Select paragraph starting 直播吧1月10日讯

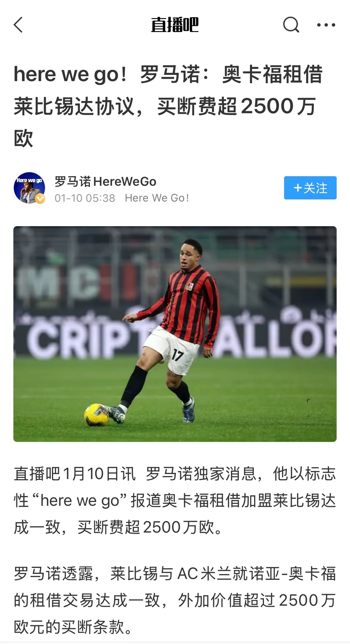coord(175,500)
